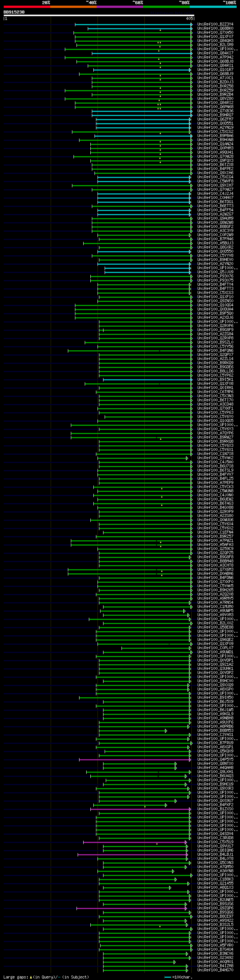Viewport: 240px width, 980px height.
Task: Select label UniRef100_B8BM53
Action: 215,731
